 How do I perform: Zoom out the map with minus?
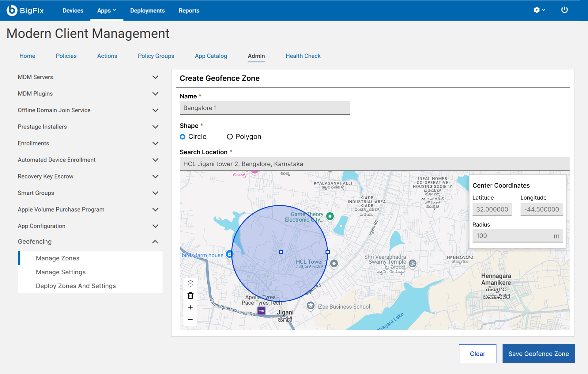tap(190, 319)
